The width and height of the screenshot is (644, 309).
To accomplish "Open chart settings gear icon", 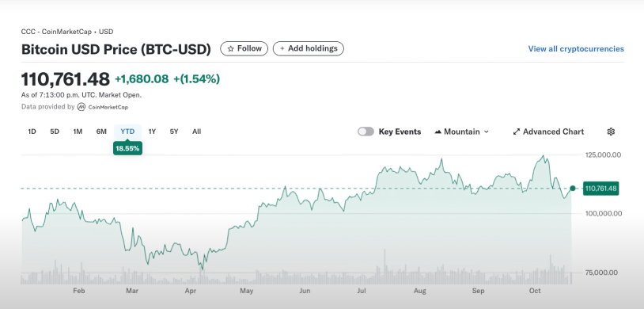I will point(611,132).
